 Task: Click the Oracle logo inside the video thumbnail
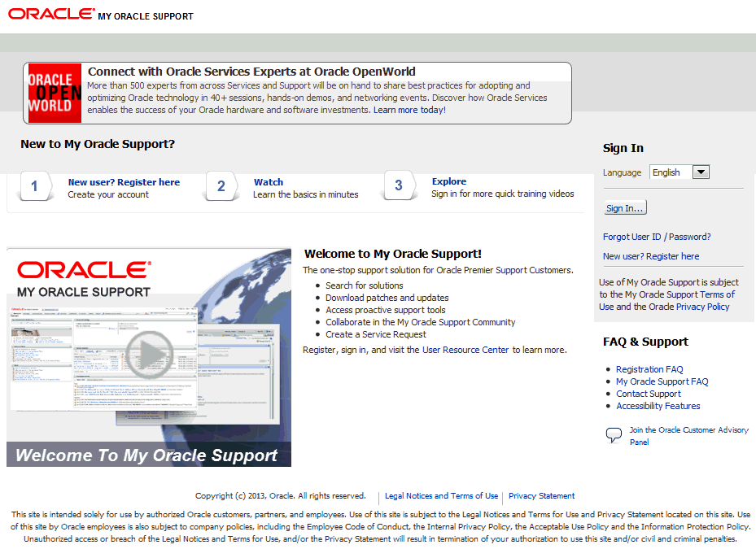(x=85, y=270)
